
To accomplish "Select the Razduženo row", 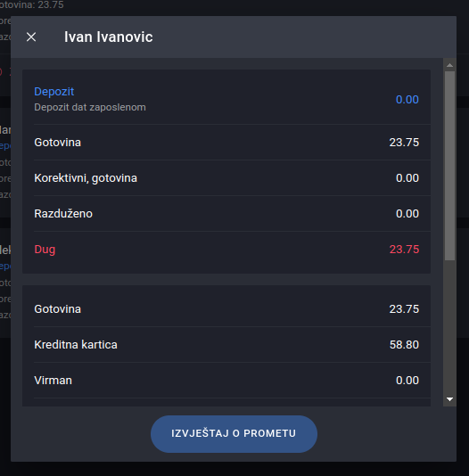I will point(226,214).
